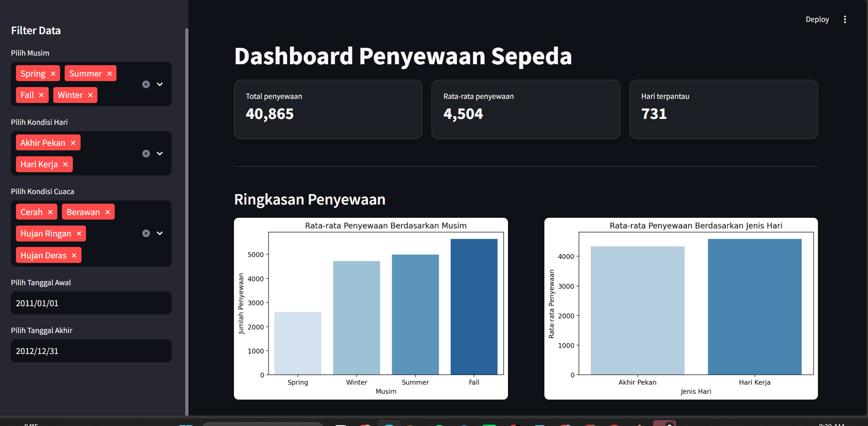Click the Deploy button
Screen dimensions: 868x426
[x=817, y=20]
